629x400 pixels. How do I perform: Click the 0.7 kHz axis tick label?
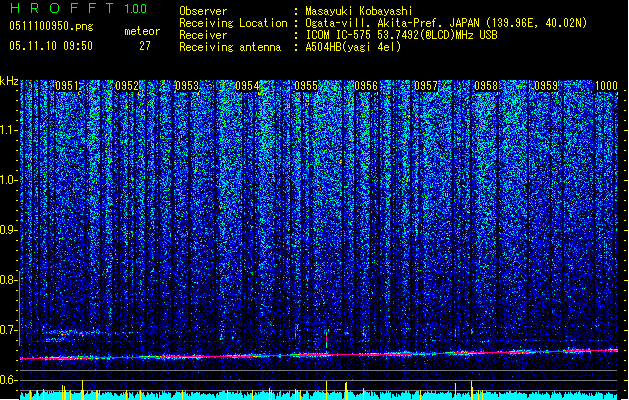pos(8,330)
